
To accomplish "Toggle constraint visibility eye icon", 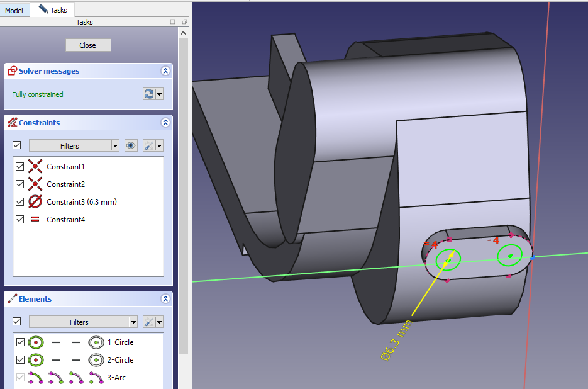I will coord(131,145).
